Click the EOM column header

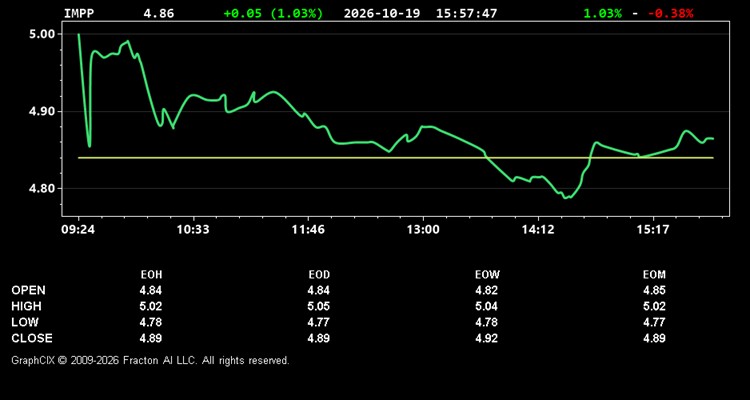pos(654,275)
